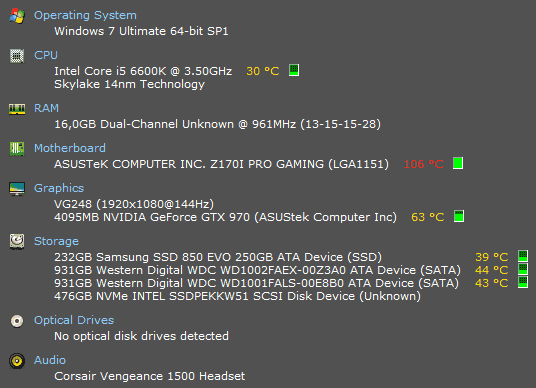Click the CPU chip icon

click(x=17, y=56)
